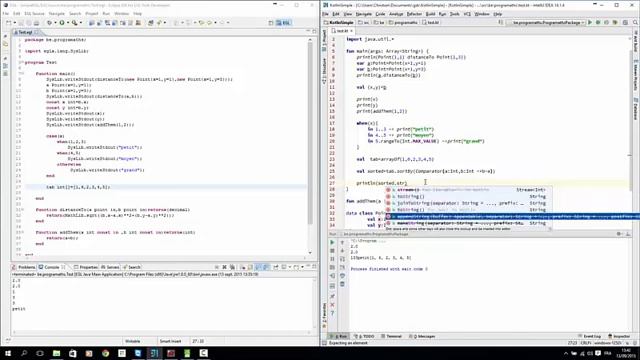Click the New file icon in Eclipse's toolbar
The height and width of the screenshot is (360, 640).
pyautogui.click(x=8, y=23)
